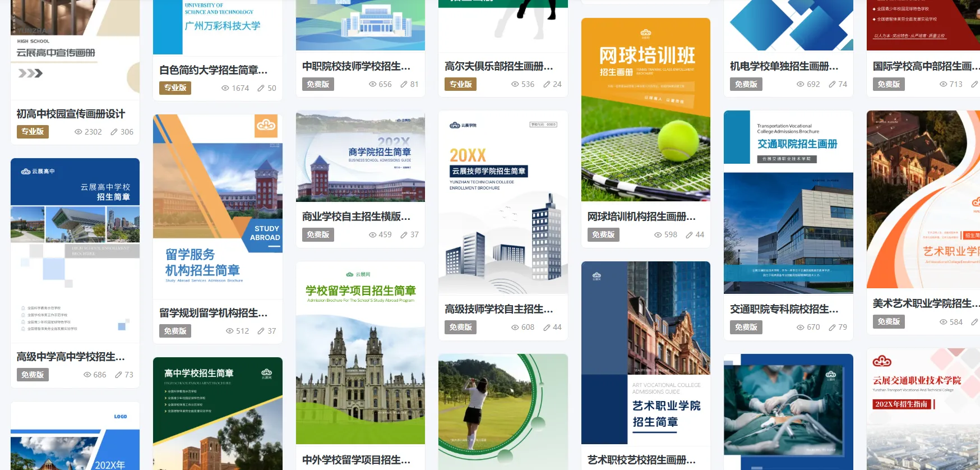Click the pencil icon next to 79 uses
The width and height of the screenshot is (980, 470).
(832, 327)
